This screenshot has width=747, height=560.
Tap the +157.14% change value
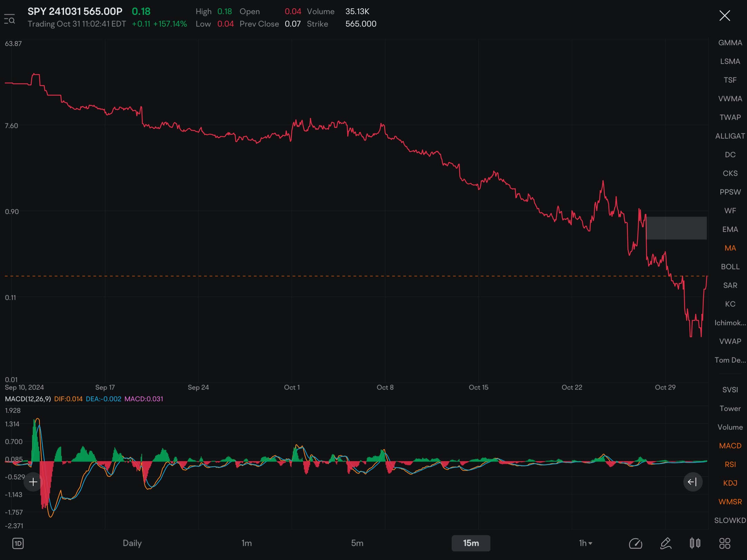pos(170,24)
